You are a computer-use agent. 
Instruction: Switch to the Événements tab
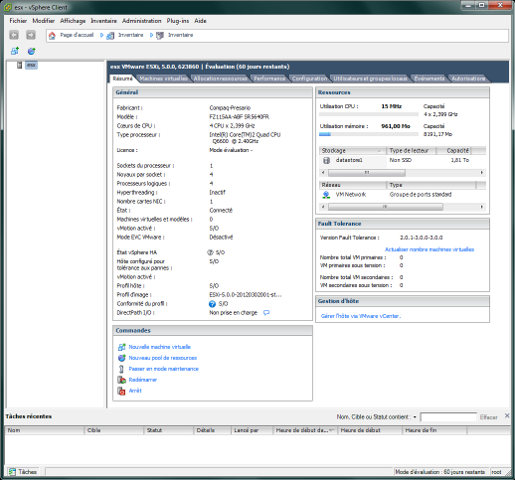[x=429, y=79]
